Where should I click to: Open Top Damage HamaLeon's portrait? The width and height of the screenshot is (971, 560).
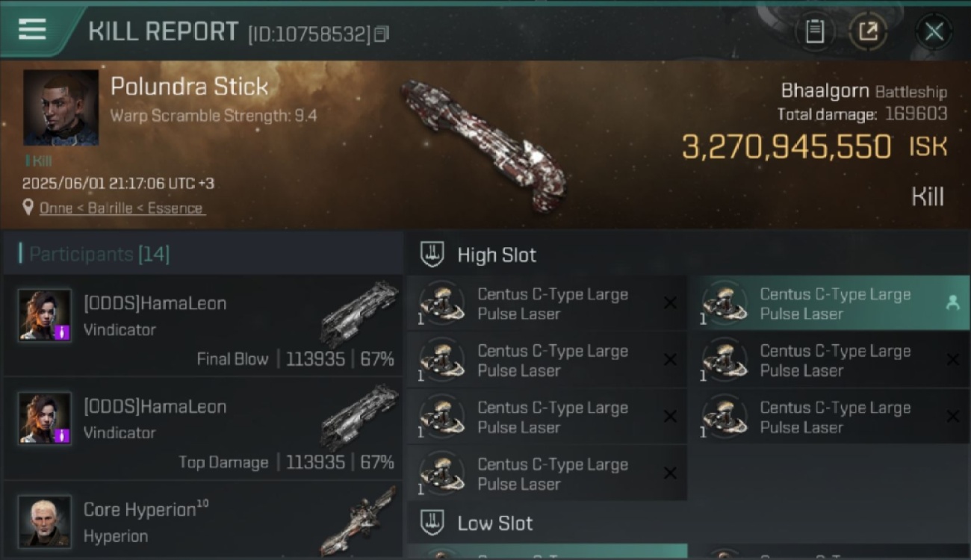45,418
